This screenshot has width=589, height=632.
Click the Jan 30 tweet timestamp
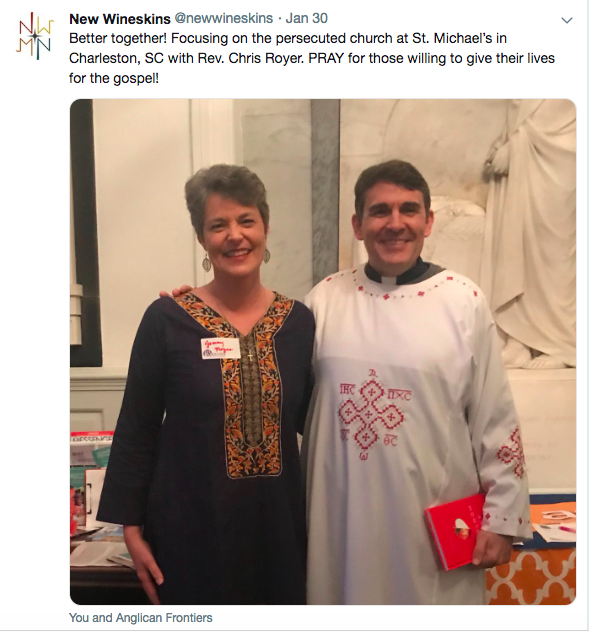point(306,18)
